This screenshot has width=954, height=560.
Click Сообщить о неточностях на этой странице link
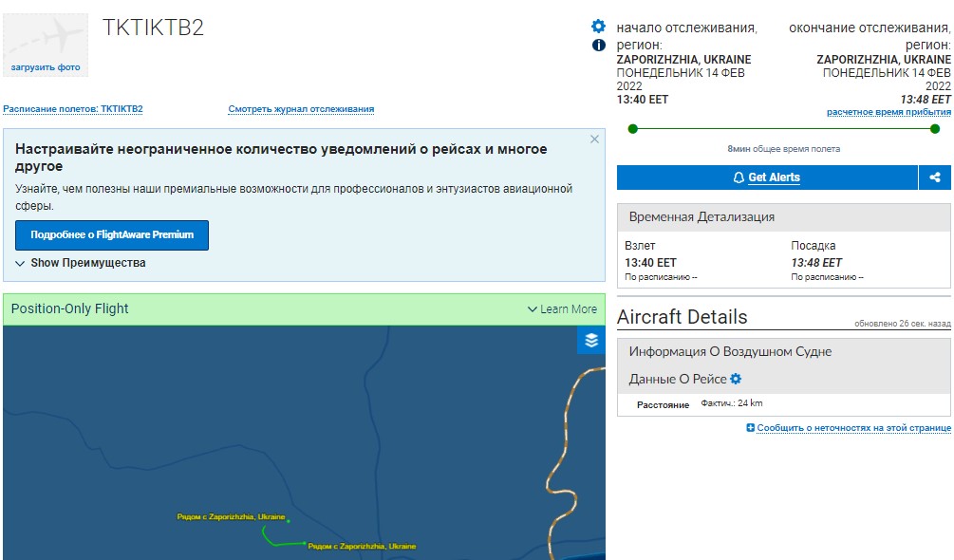pyautogui.click(x=853, y=428)
